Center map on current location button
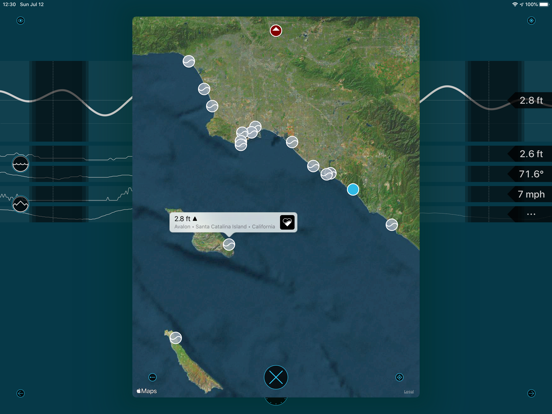 pyautogui.click(x=399, y=377)
